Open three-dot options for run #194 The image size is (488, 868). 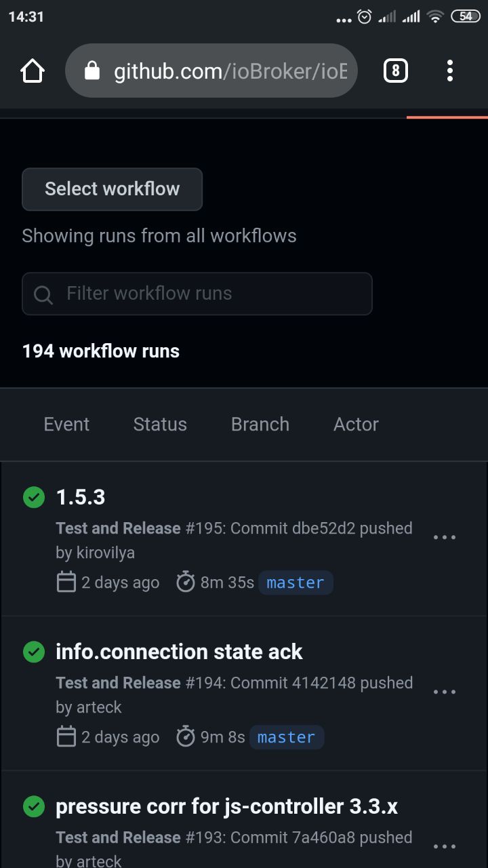[445, 692]
